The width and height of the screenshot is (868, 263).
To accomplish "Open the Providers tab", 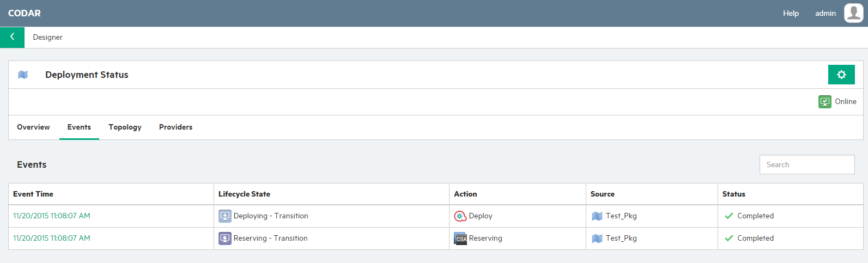I will pyautogui.click(x=175, y=127).
